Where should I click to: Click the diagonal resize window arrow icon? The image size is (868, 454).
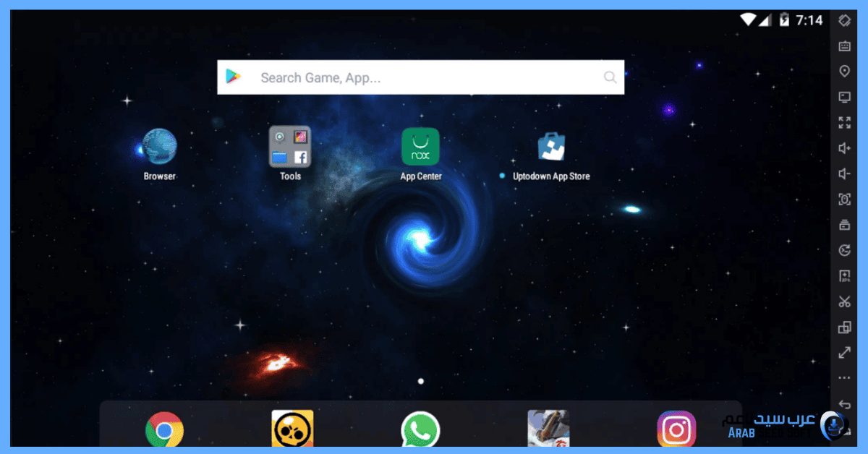[844, 353]
